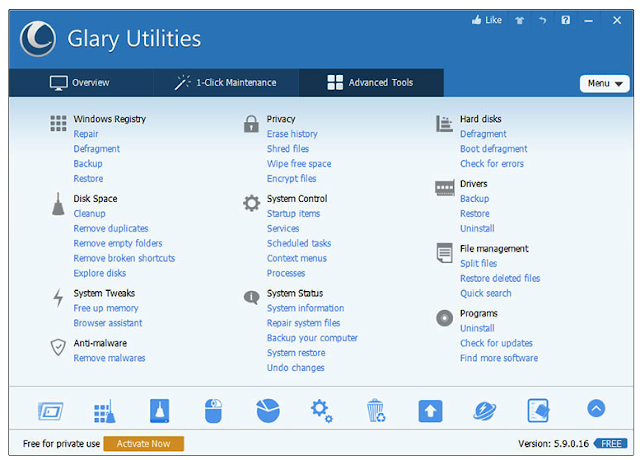Click the File management document icon
640x460 pixels.
(x=444, y=253)
